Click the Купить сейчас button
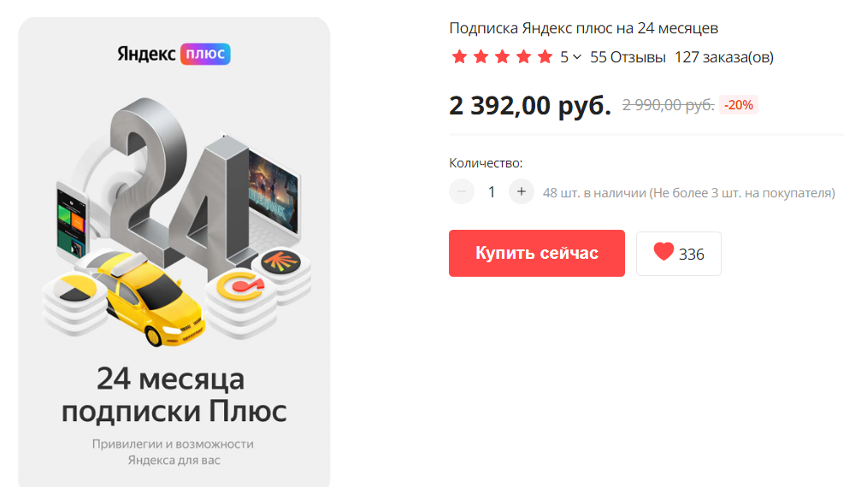This screenshot has height=504, width=861. click(536, 253)
